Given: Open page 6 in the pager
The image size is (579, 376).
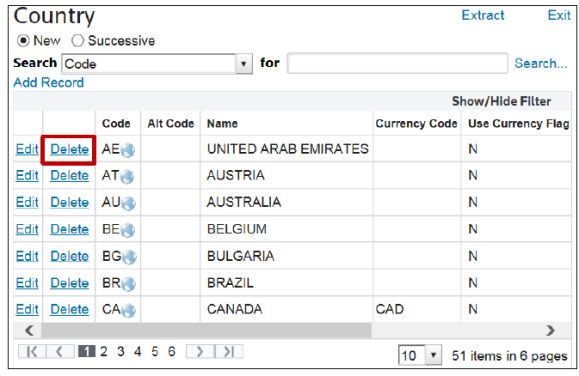Looking at the screenshot, I should point(171,352).
